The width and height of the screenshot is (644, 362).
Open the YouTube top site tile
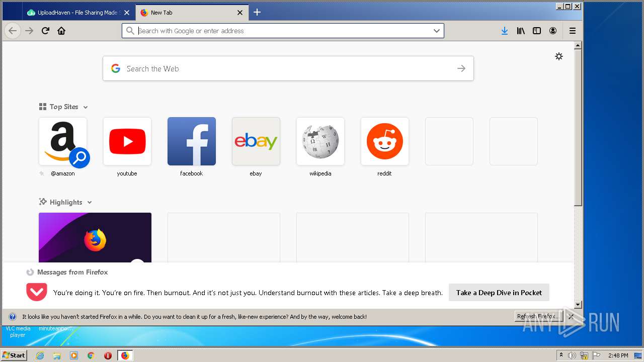tap(127, 141)
